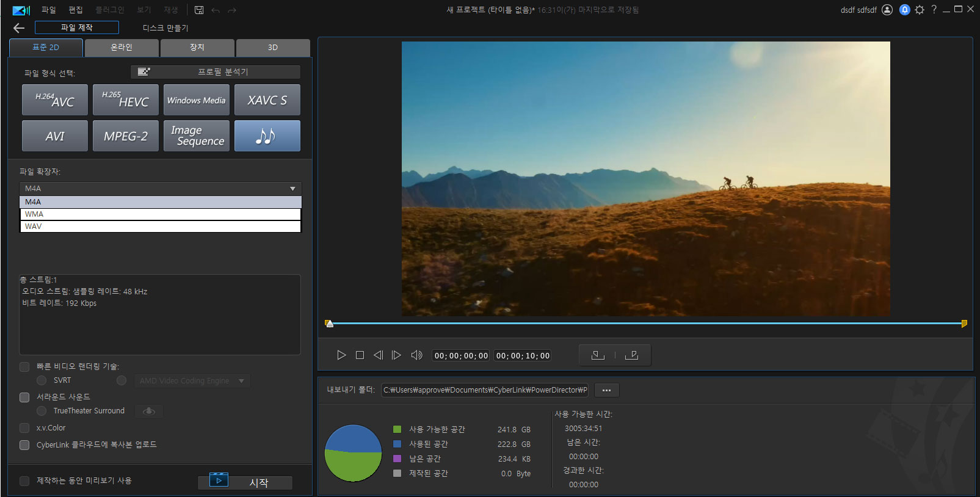Click the play button in preview controls

[341, 355]
